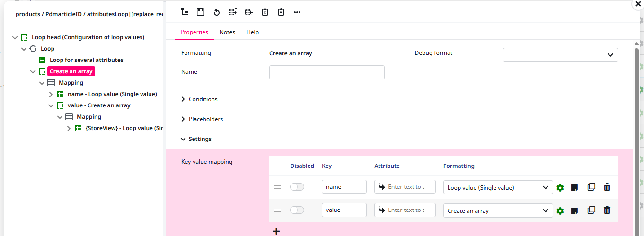644x236 pixels.
Task: Click the database export icon
Action: 233,12
